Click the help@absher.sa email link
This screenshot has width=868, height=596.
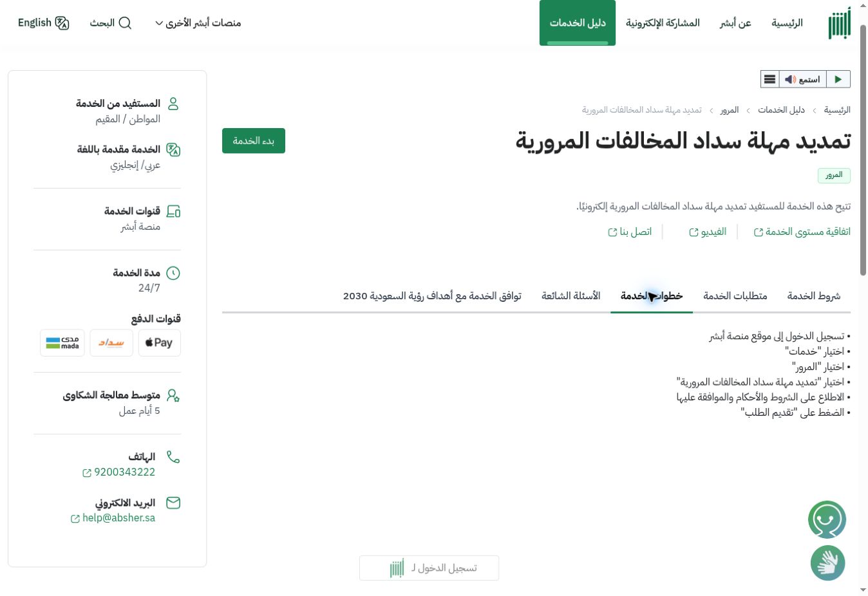(x=113, y=518)
